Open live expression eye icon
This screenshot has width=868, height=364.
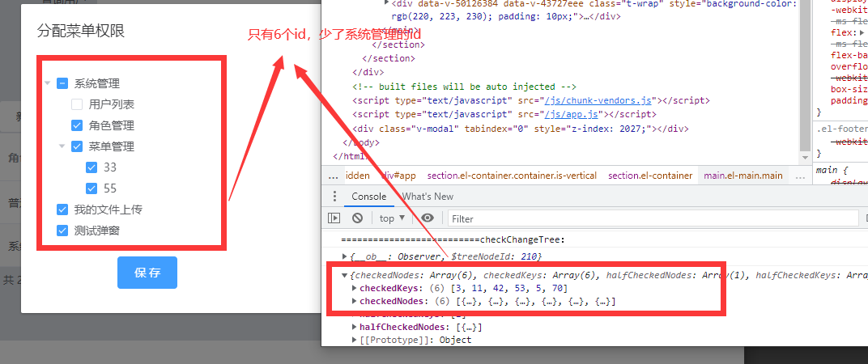tap(428, 218)
